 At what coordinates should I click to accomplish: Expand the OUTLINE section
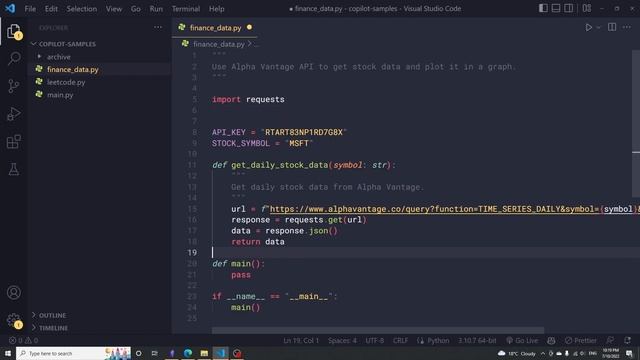pos(52,315)
